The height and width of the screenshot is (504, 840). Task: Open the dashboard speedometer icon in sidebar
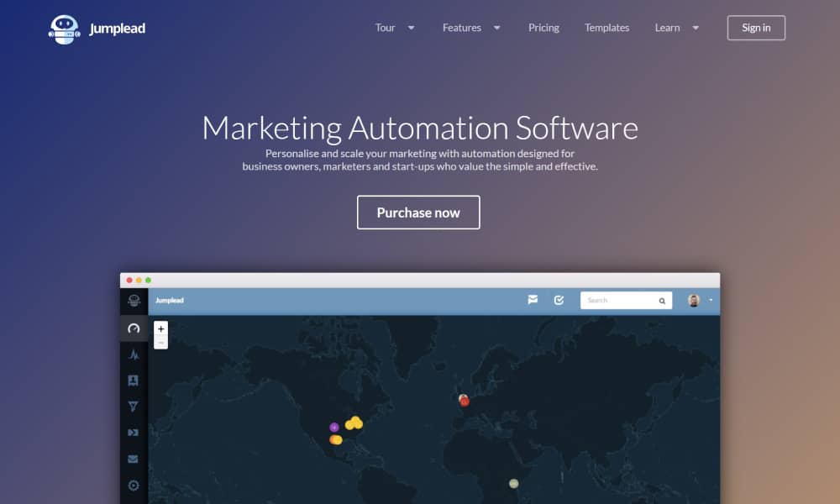[x=134, y=328]
